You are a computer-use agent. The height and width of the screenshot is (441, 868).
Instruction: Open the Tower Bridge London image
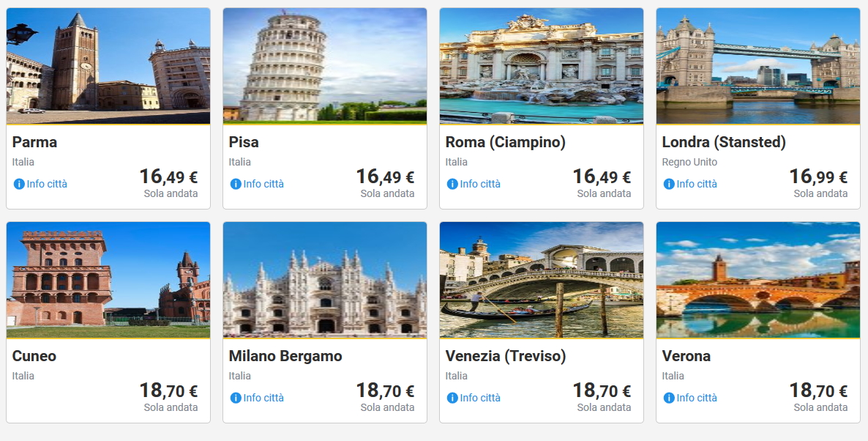pos(758,66)
